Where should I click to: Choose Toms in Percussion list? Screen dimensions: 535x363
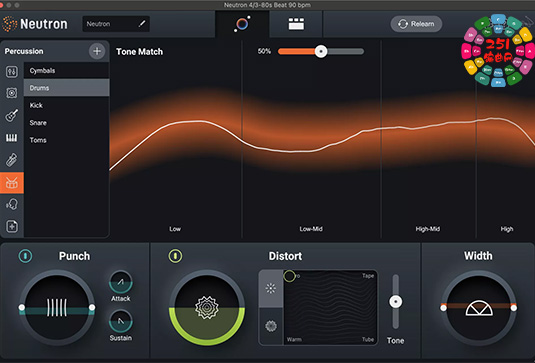[67, 140]
